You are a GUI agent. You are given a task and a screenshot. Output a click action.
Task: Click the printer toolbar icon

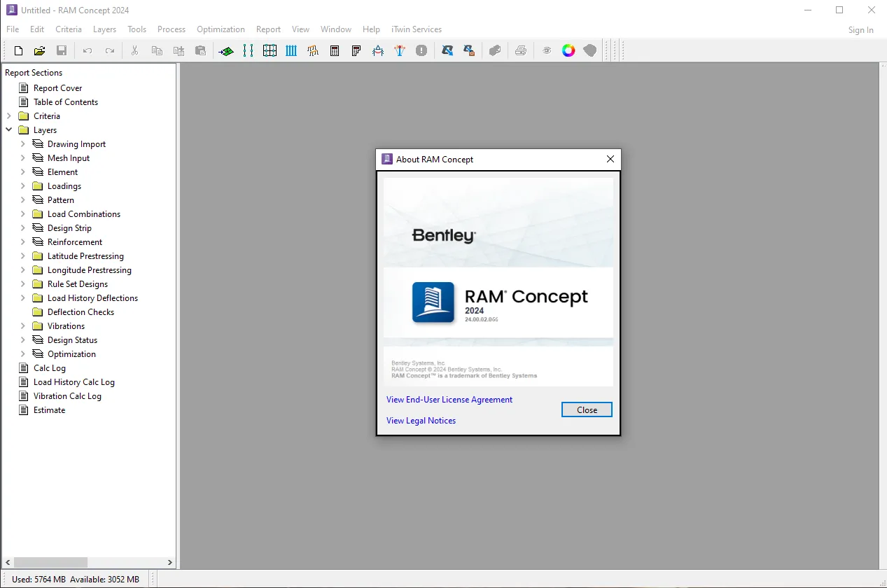pyautogui.click(x=521, y=50)
